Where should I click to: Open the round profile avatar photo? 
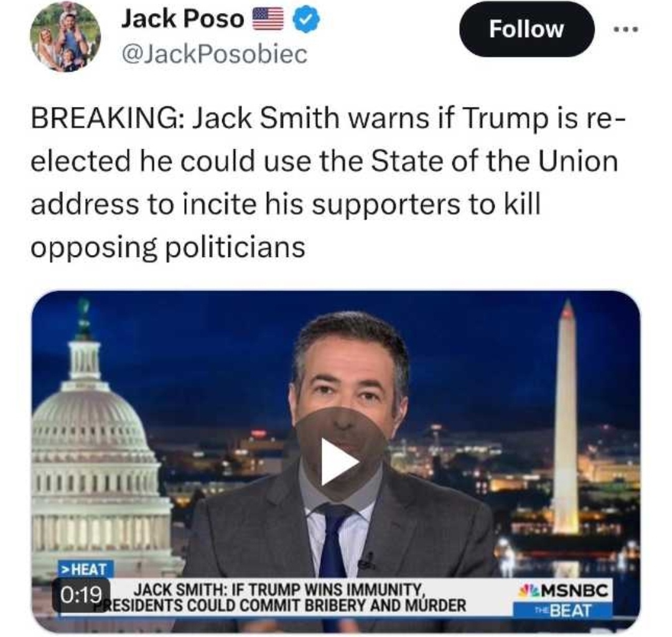[65, 35]
